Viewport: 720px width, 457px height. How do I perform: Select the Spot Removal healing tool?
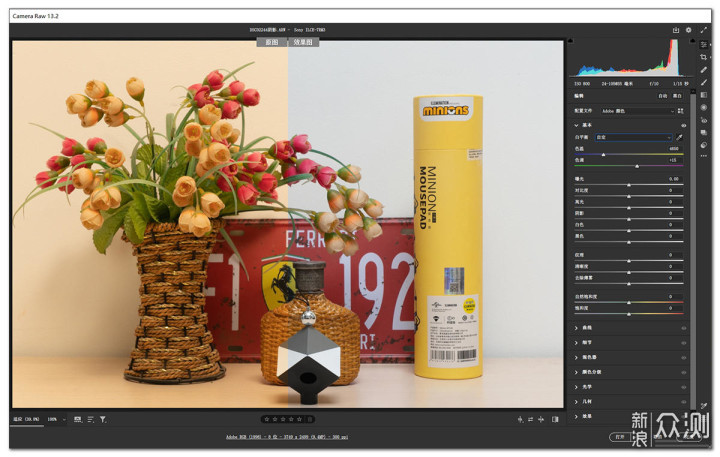pos(703,70)
